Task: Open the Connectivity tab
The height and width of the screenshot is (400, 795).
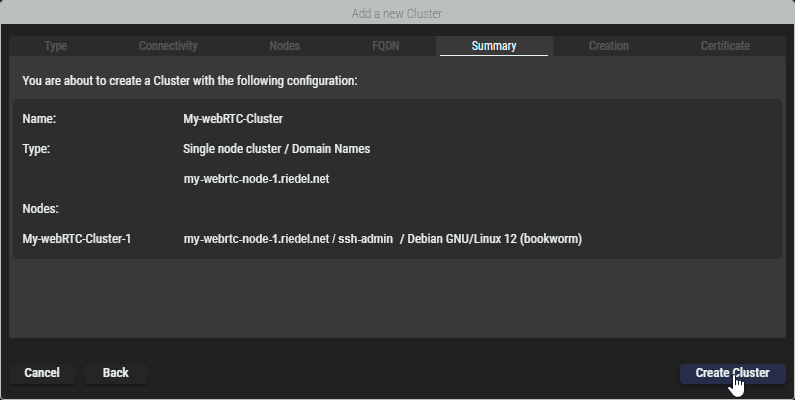Action: pos(168,46)
